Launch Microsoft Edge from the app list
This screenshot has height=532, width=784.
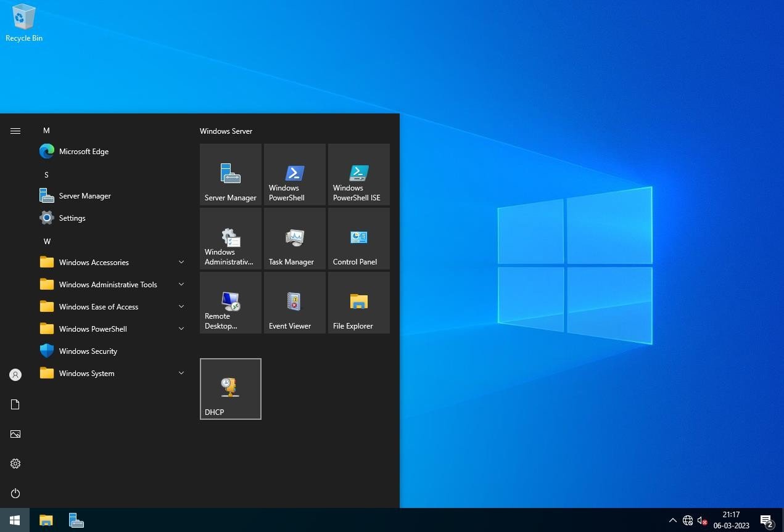112,151
